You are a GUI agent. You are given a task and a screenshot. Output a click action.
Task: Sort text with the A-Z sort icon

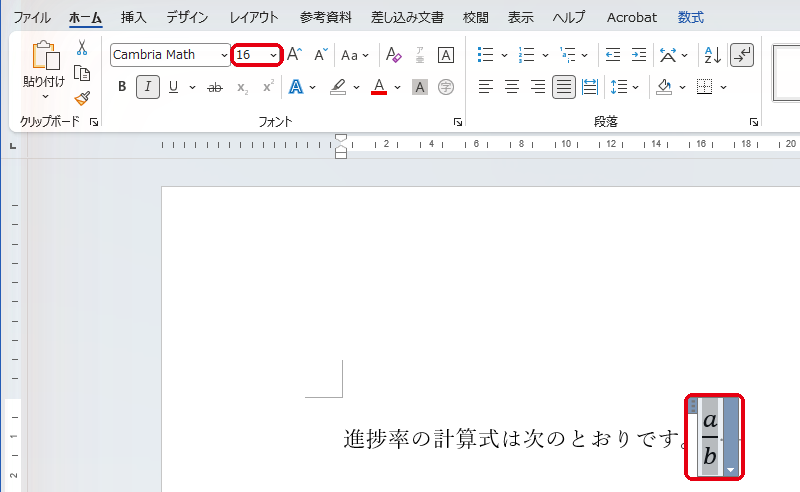pyautogui.click(x=713, y=55)
